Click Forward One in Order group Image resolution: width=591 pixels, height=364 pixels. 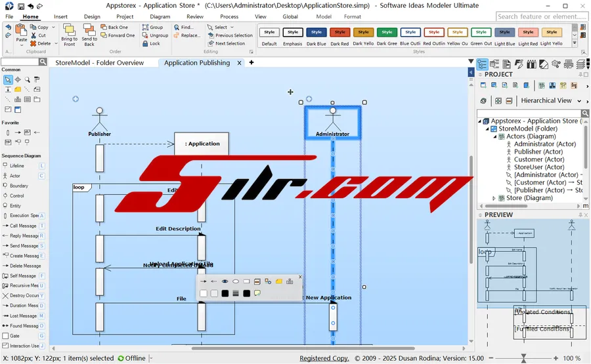pos(118,35)
